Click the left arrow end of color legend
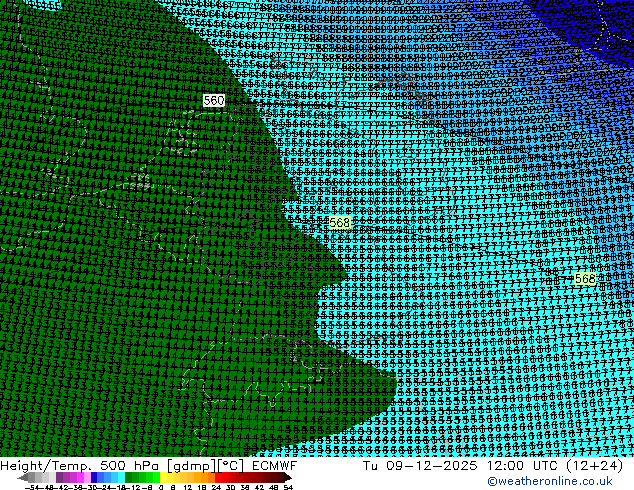 coord(22,478)
